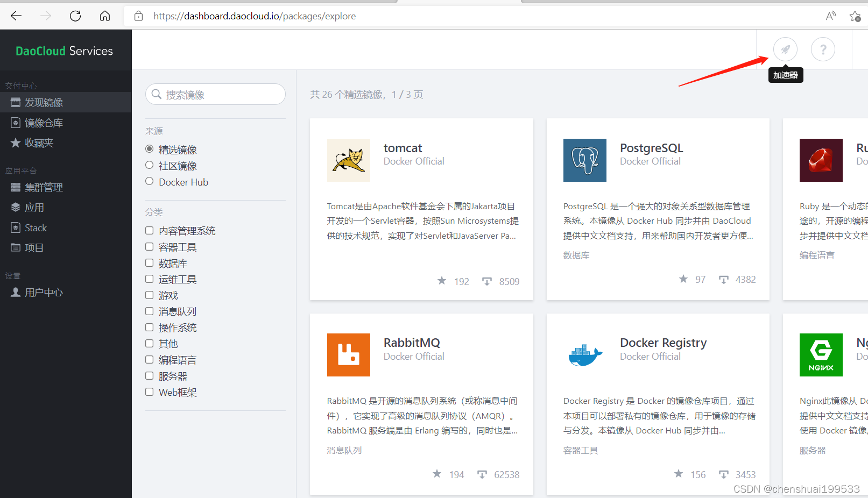The width and height of the screenshot is (868, 498).
Task: Select the 社区镜像 radio button
Action: pyautogui.click(x=150, y=165)
